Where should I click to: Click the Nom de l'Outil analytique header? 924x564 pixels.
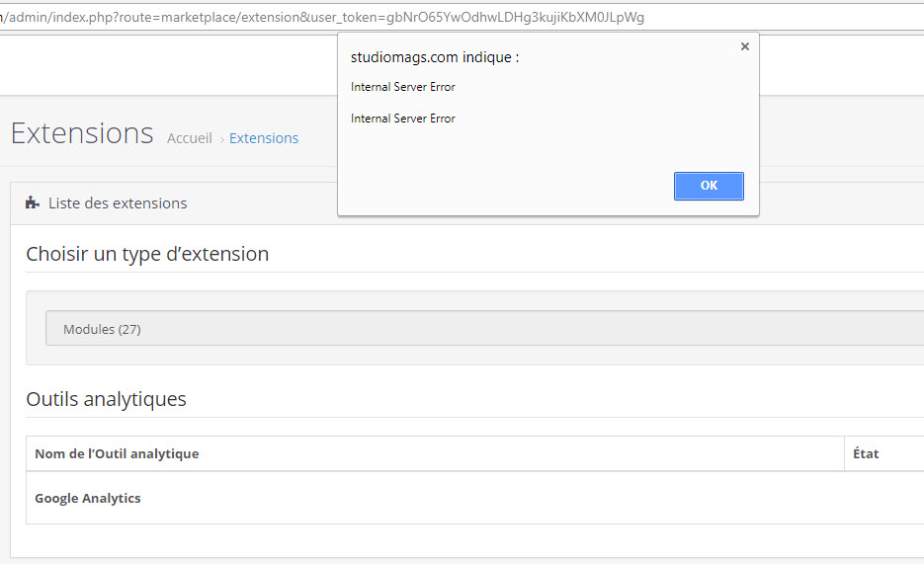click(x=117, y=453)
